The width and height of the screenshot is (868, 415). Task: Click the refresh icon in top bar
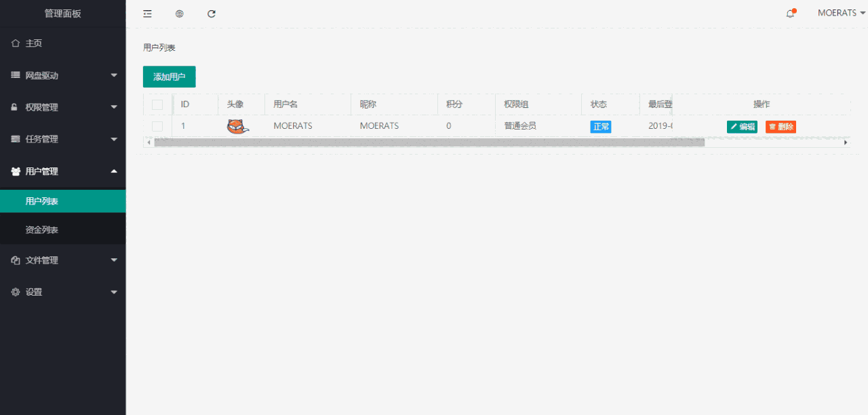pyautogui.click(x=212, y=14)
